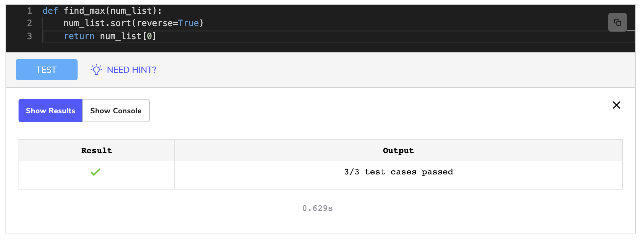Click the editor's vertical scrollbar strip
Viewport: 644px width, 241px height.
(631, 28)
